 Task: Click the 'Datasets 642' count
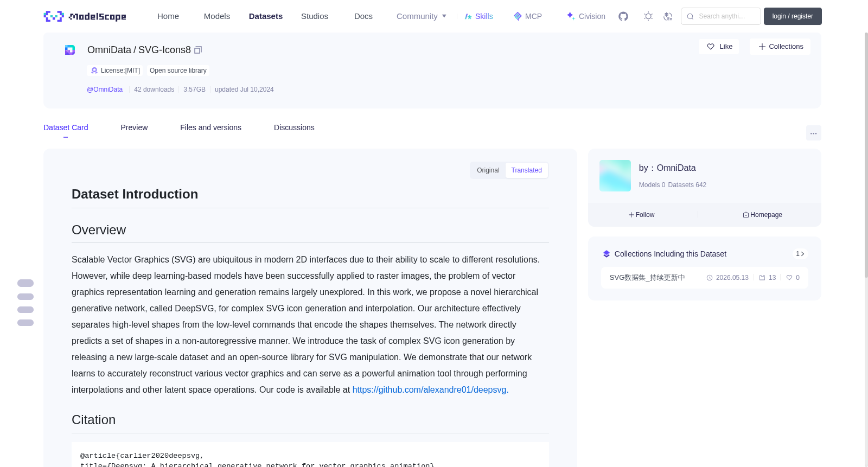687,185
